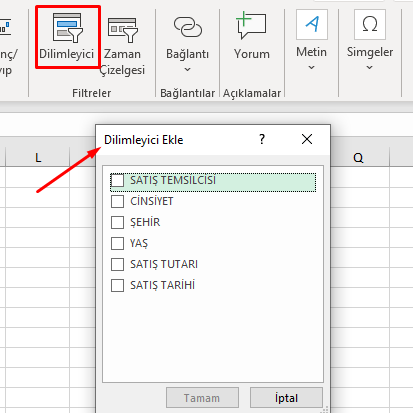This screenshot has height=413, width=413.
Task: Open the Simgeler omega symbol icon
Action: tap(370, 24)
